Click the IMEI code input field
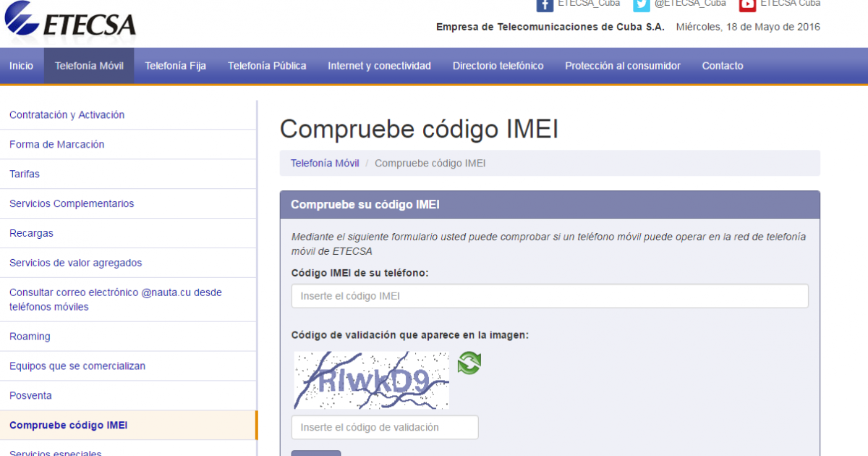 pos(550,296)
